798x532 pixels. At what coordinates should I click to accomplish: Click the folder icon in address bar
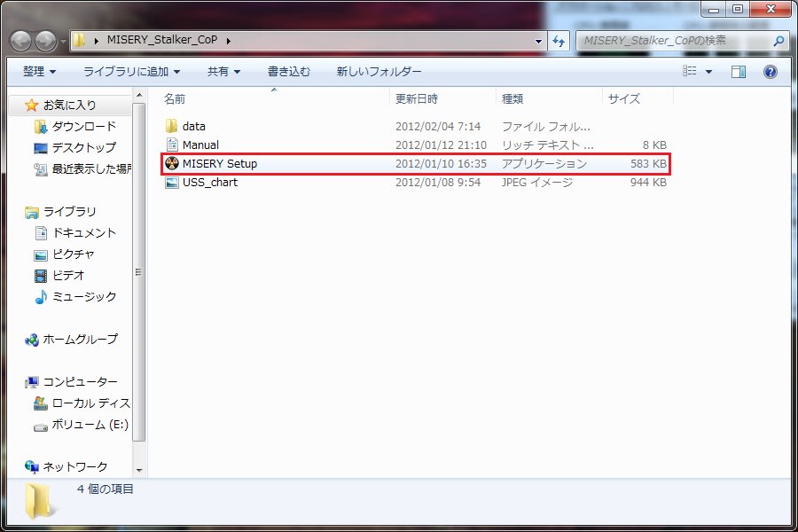tap(79, 40)
